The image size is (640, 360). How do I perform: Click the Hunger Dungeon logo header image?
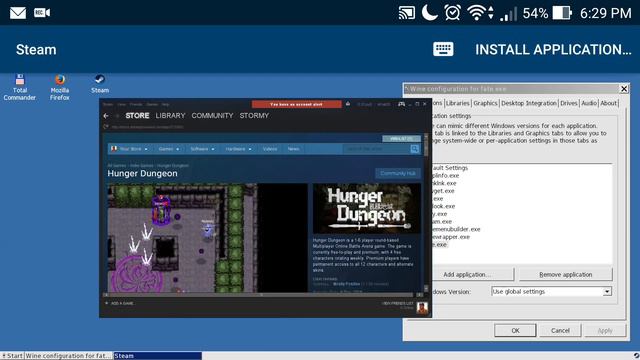click(x=367, y=209)
